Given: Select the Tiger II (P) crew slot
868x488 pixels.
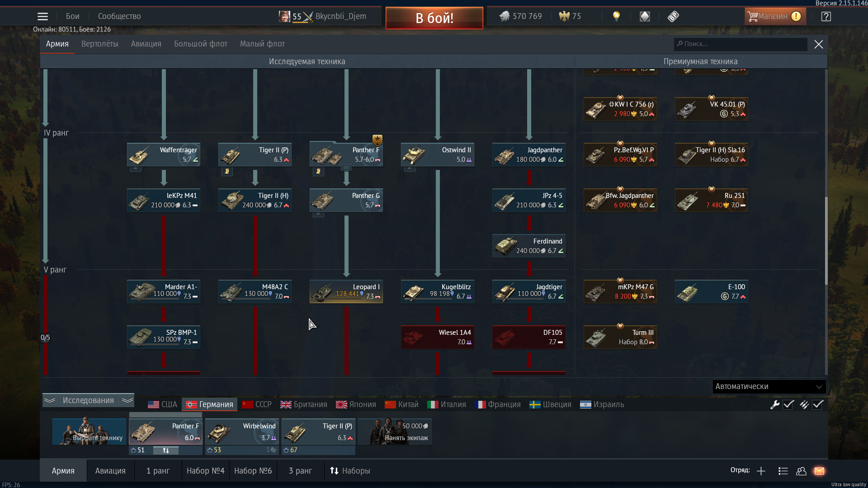Looking at the screenshot, I should 319,432.
